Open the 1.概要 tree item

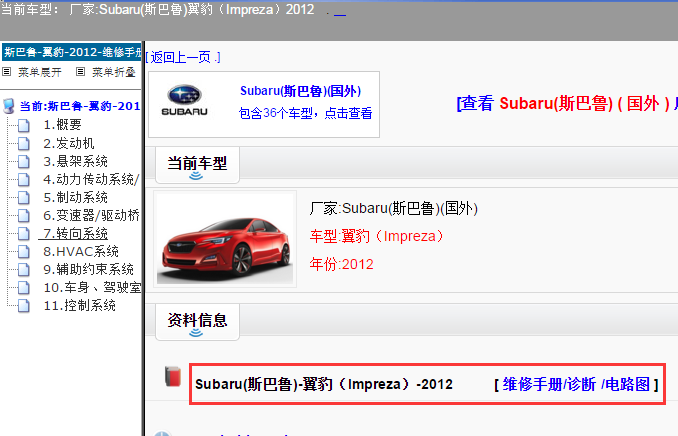click(62, 125)
